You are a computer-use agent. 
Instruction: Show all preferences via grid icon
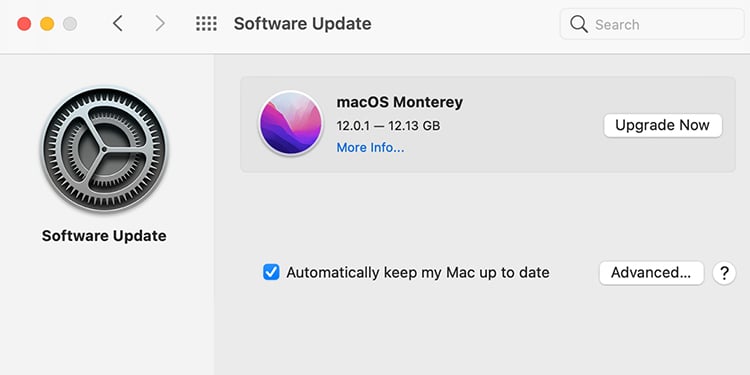point(206,23)
